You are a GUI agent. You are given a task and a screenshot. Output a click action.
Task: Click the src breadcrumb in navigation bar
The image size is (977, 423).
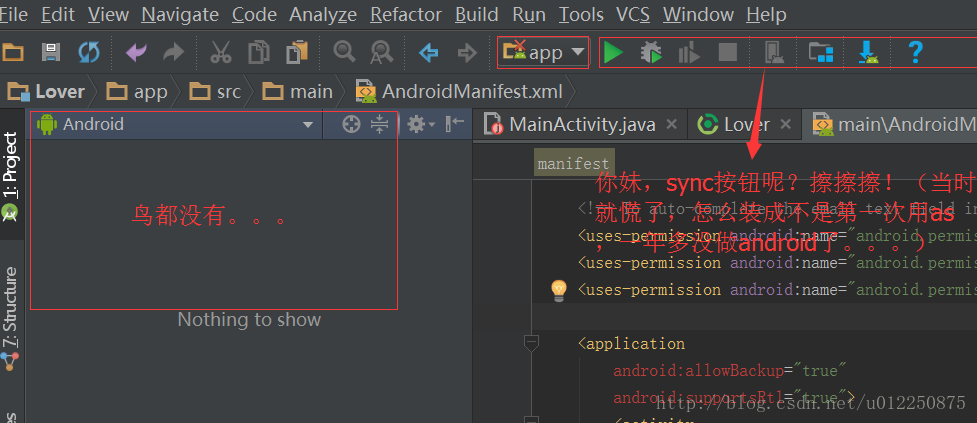pyautogui.click(x=228, y=91)
